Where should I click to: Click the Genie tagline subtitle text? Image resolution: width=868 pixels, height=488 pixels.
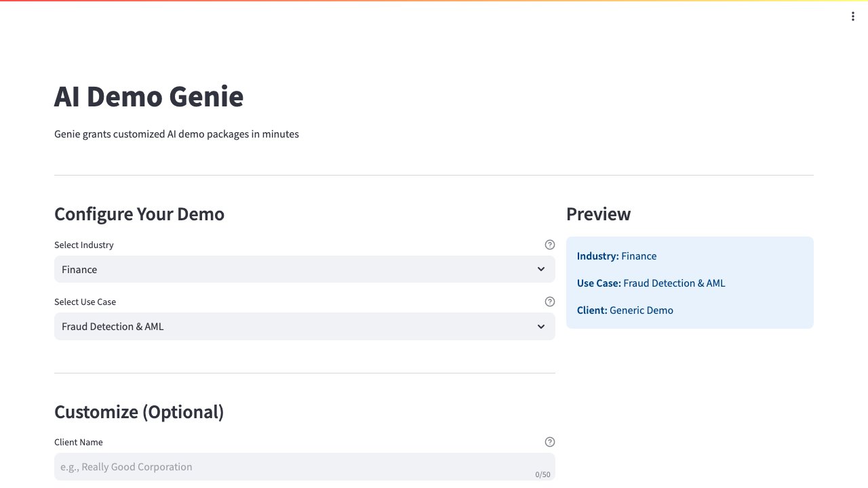tap(176, 134)
